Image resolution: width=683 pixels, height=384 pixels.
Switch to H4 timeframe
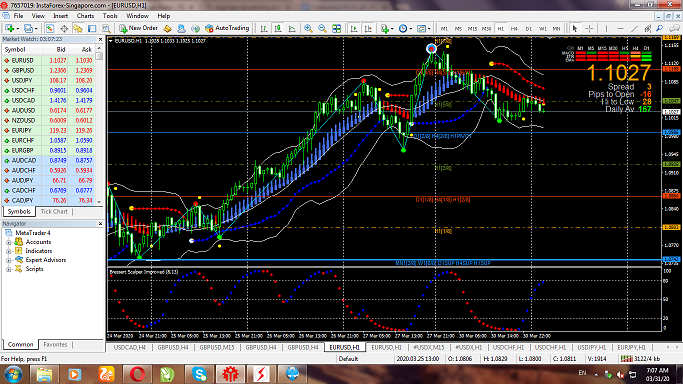point(514,28)
